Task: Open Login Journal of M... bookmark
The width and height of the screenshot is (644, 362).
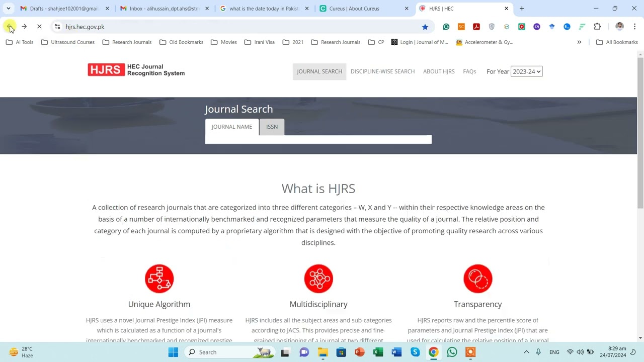Action: (x=420, y=42)
